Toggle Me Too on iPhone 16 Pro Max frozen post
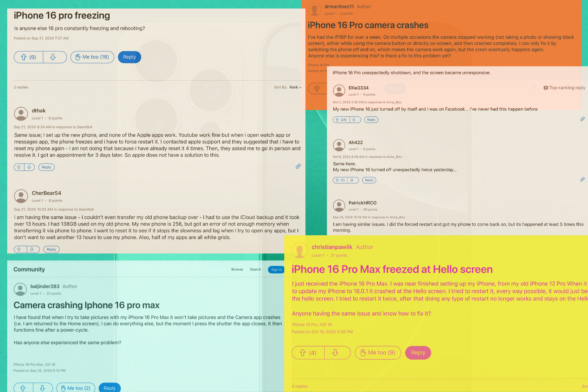The width and height of the screenshot is (588, 392). [x=377, y=352]
